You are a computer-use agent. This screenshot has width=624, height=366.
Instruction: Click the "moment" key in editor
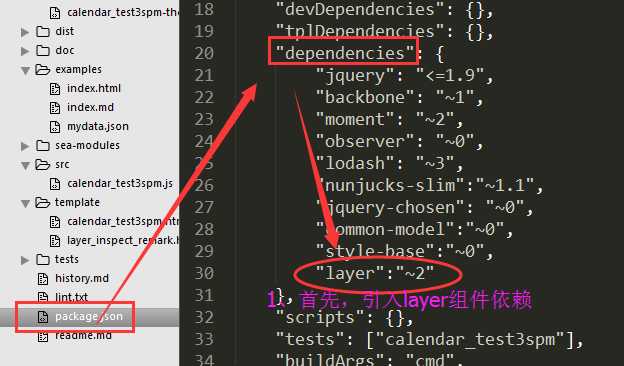pyautogui.click(x=355, y=119)
